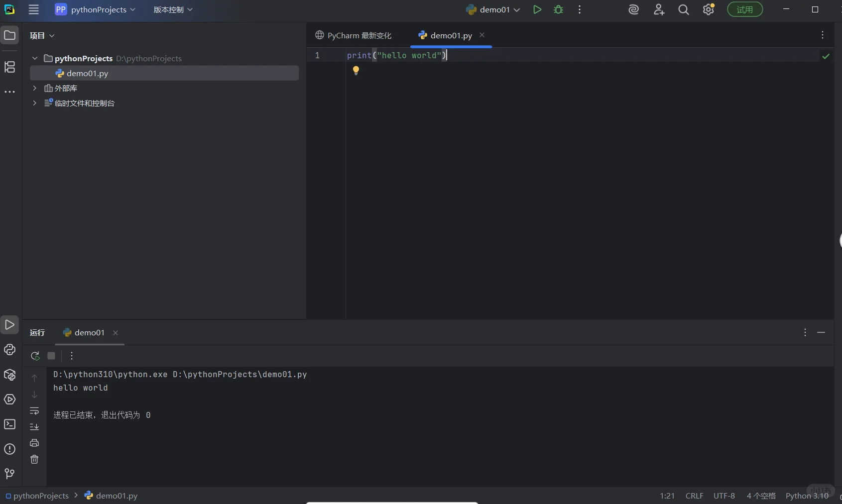Open Search Everywhere with the magnifier icon
Screen dimensions: 842x504
click(x=684, y=9)
